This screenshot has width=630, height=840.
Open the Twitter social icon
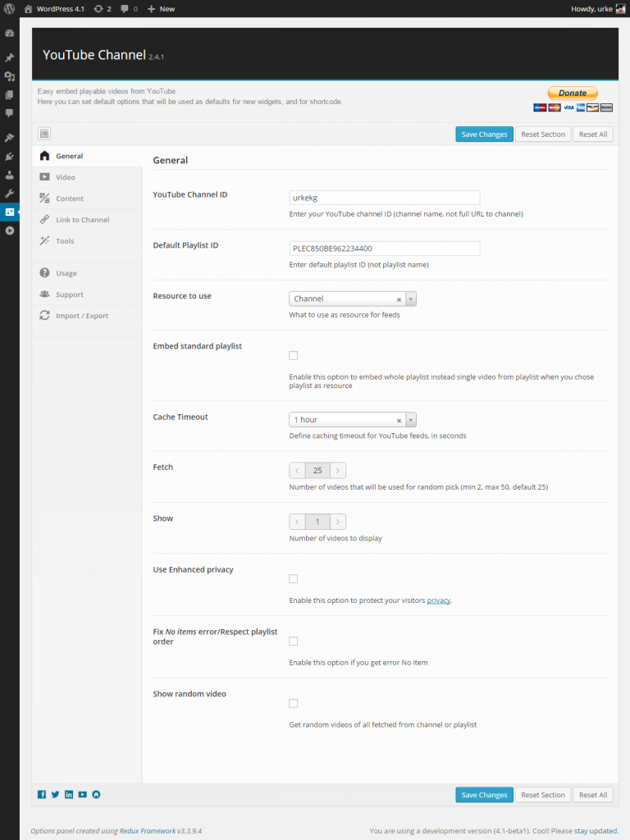[55, 794]
